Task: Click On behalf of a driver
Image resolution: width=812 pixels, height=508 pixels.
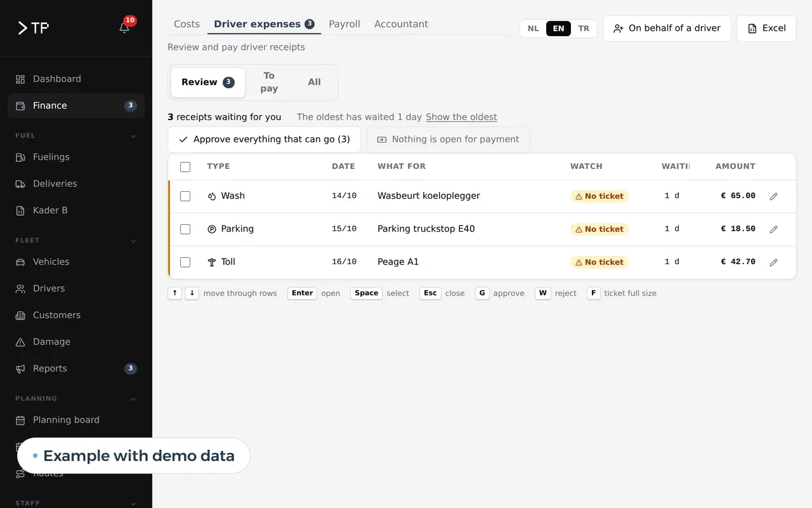Action: (667, 29)
